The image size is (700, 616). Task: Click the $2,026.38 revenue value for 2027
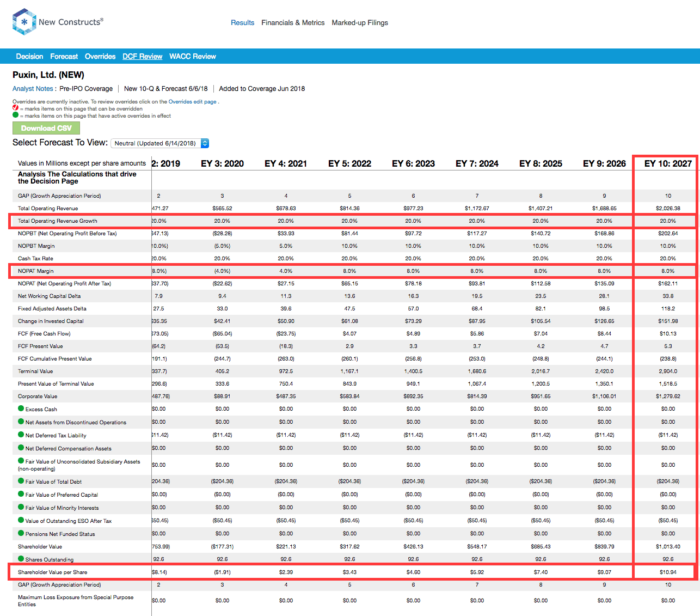(668, 209)
